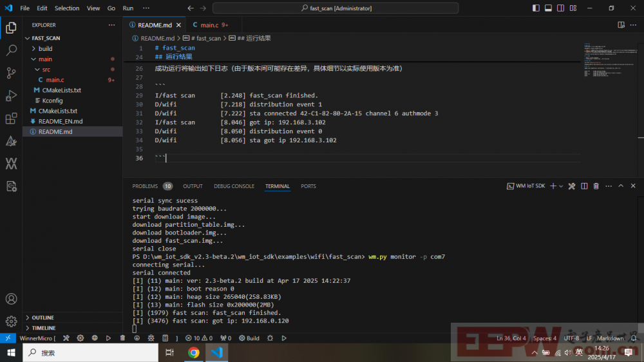Open Source Control view
644x362 pixels.
[x=11, y=73]
